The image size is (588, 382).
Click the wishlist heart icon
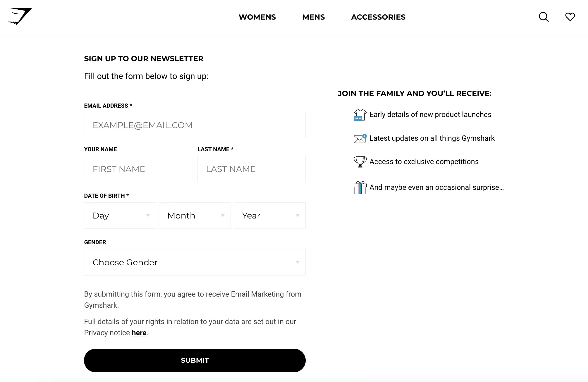point(570,17)
